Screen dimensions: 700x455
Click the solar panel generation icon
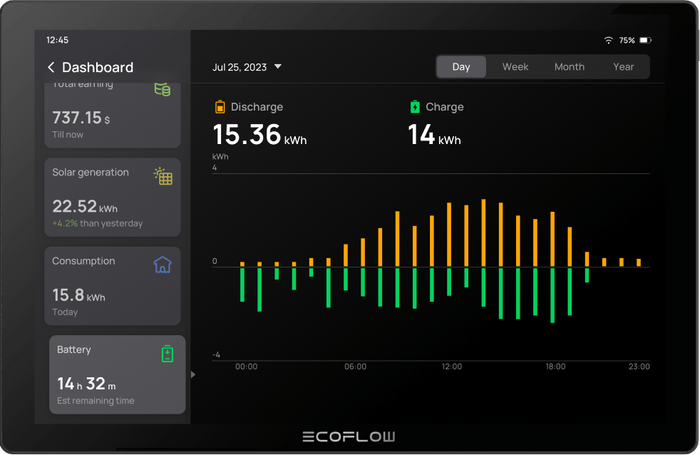[x=163, y=177]
